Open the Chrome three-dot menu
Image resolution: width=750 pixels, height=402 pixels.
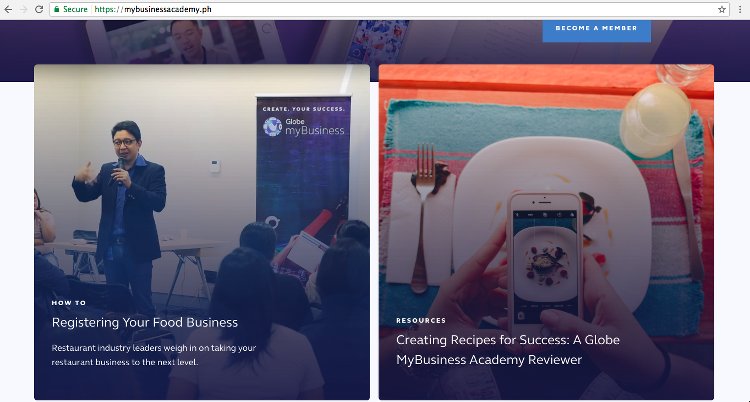(740, 10)
